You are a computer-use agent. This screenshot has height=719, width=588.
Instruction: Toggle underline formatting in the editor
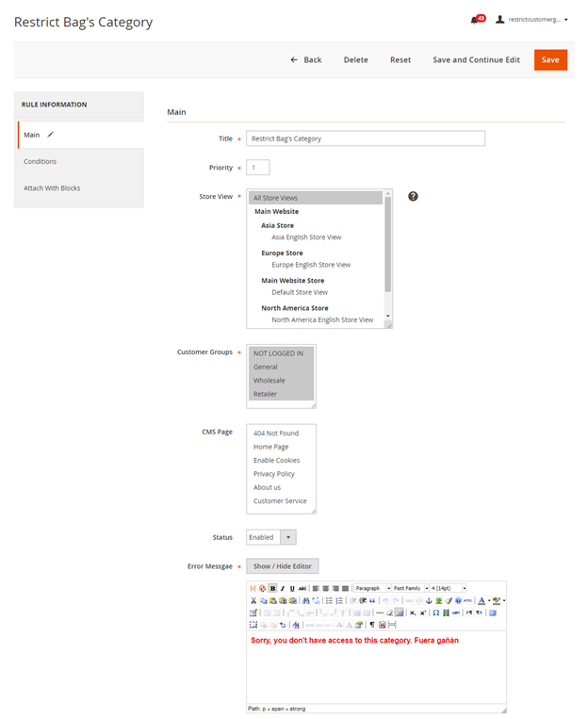(x=292, y=588)
